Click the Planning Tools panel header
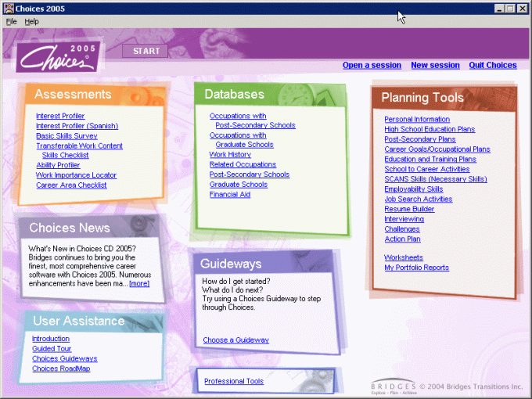 coord(444,98)
